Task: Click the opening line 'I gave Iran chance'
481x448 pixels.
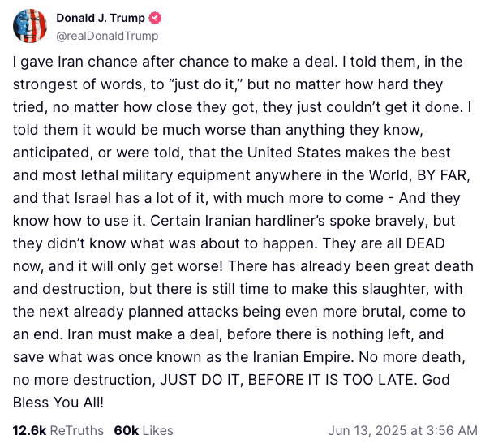Action: (75, 62)
